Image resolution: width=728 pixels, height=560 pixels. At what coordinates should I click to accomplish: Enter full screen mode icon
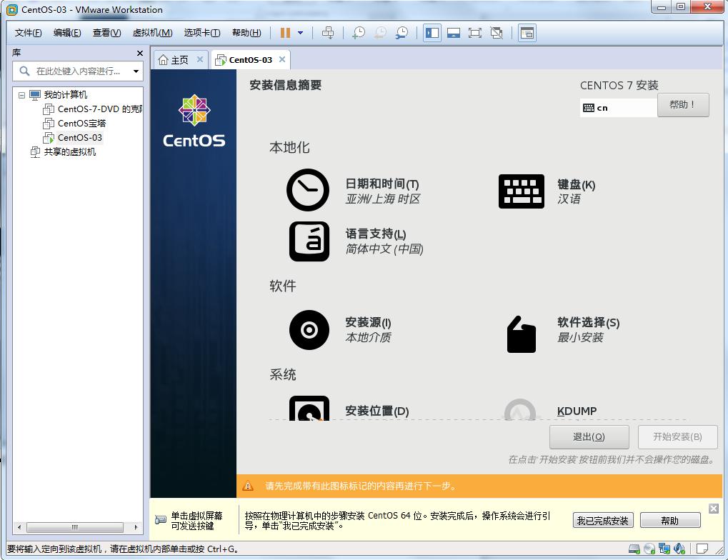tap(475, 33)
